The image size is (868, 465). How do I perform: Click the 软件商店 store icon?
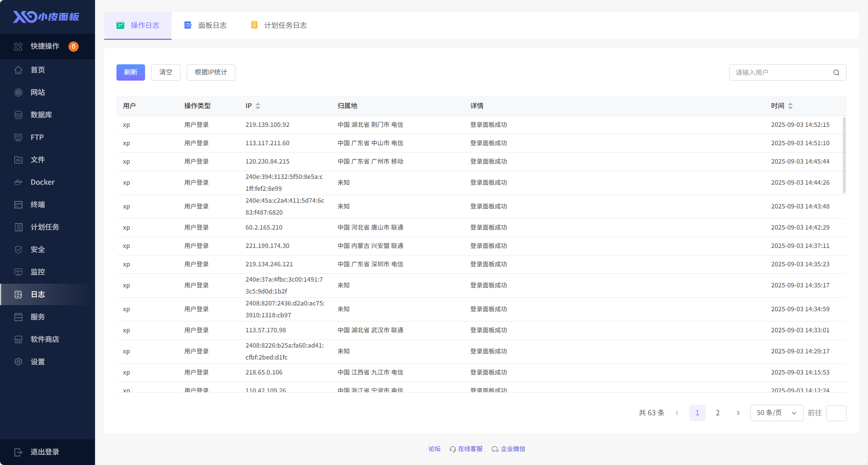coord(18,339)
